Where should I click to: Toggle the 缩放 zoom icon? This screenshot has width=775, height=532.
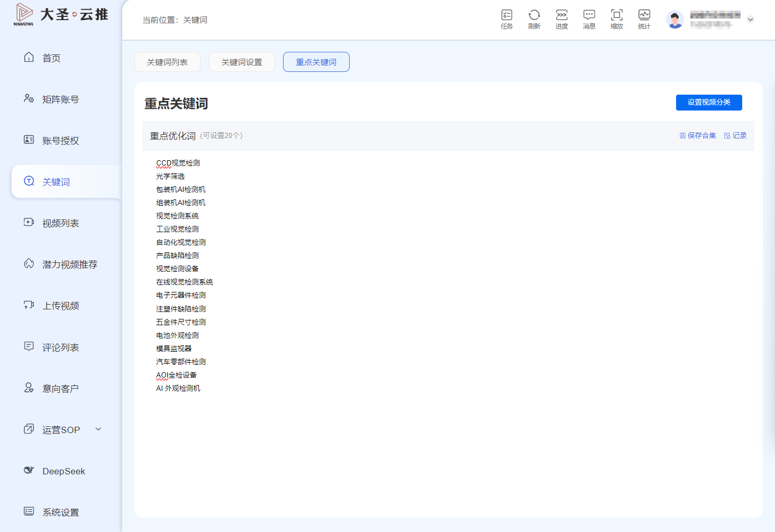(x=617, y=19)
